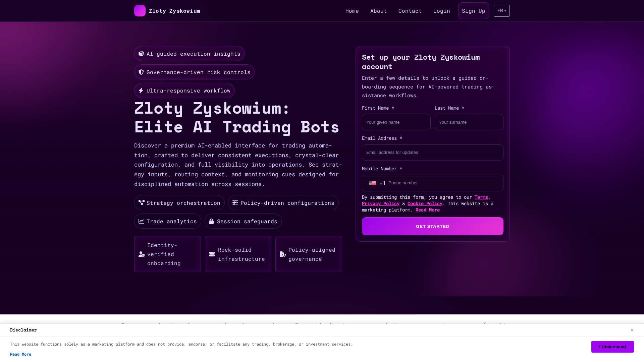The height and width of the screenshot is (362, 644).
Task: Expand the US flag country code selector
Action: (x=377, y=183)
